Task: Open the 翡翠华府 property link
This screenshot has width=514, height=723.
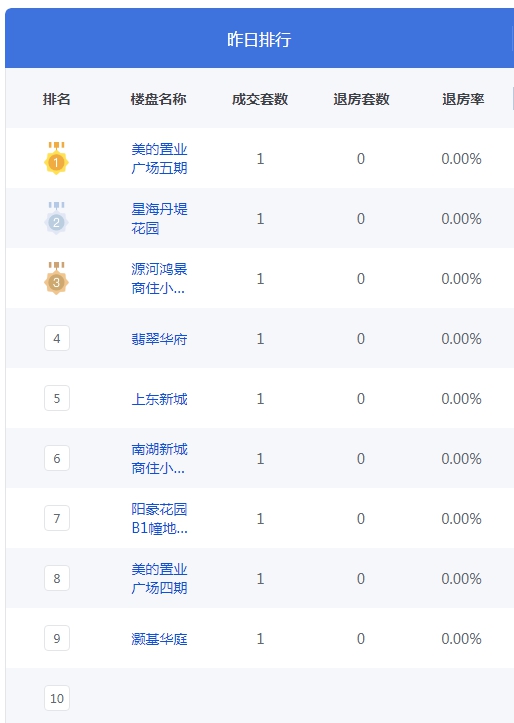Action: point(159,339)
